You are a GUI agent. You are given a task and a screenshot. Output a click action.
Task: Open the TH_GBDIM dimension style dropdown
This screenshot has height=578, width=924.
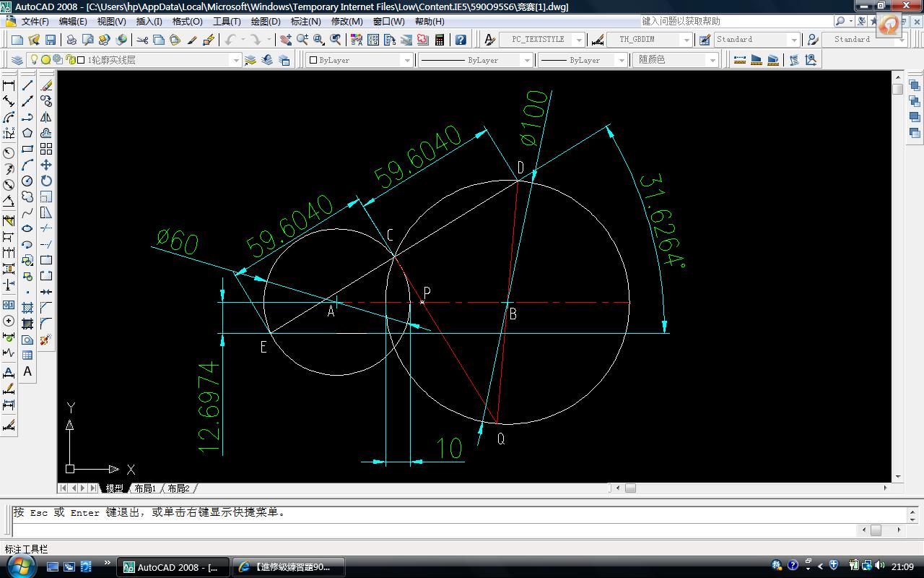coord(687,40)
